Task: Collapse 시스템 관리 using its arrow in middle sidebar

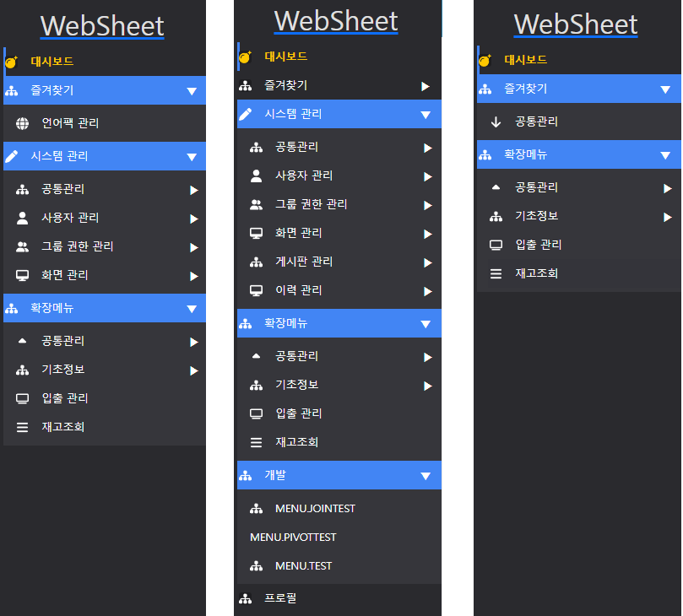Action: coord(426,115)
